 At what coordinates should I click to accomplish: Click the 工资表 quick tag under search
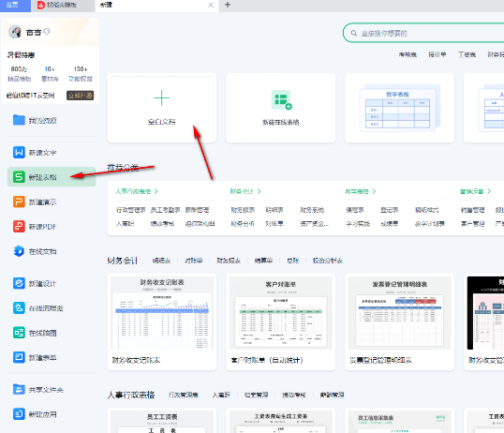[467, 54]
